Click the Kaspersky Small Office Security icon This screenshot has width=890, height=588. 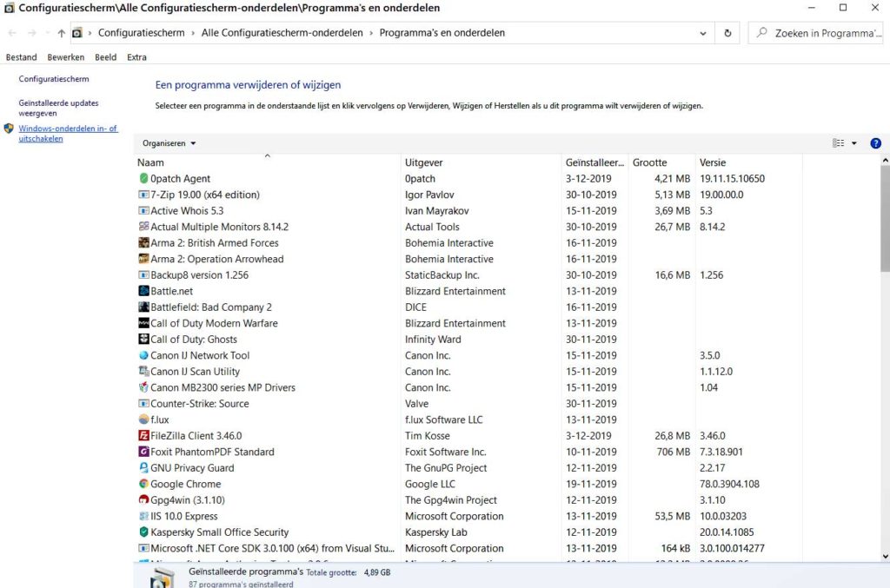point(143,532)
